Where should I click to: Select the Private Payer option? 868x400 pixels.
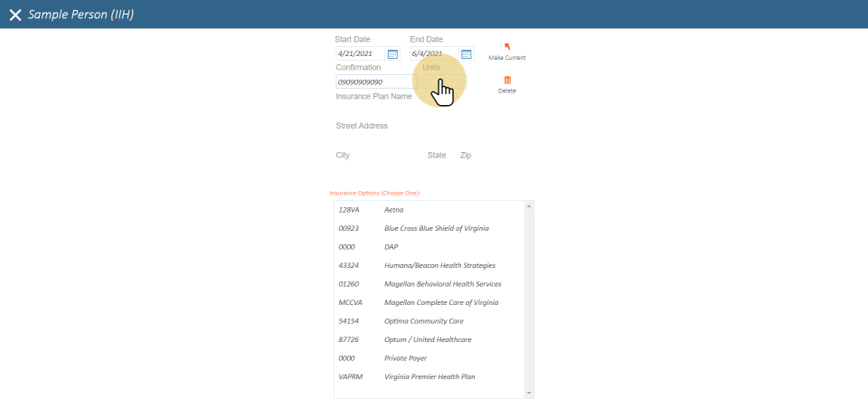coord(405,358)
